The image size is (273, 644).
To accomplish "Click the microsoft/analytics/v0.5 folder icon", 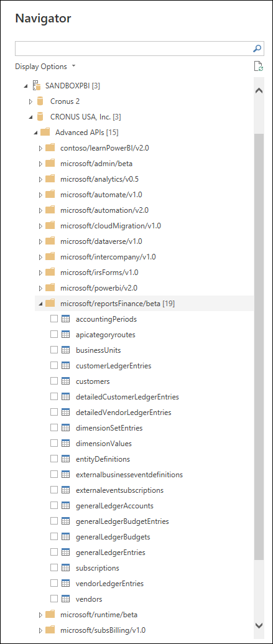I will (50, 179).
